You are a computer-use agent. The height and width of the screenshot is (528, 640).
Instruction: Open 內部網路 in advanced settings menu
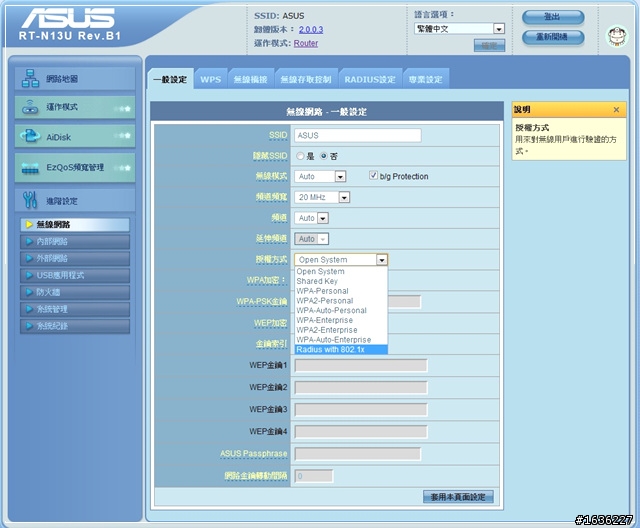click(75, 242)
